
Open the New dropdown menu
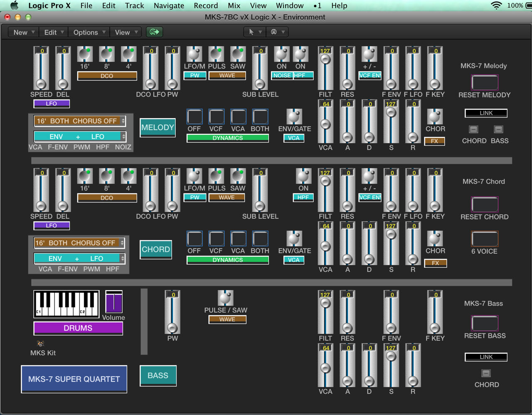pos(23,32)
